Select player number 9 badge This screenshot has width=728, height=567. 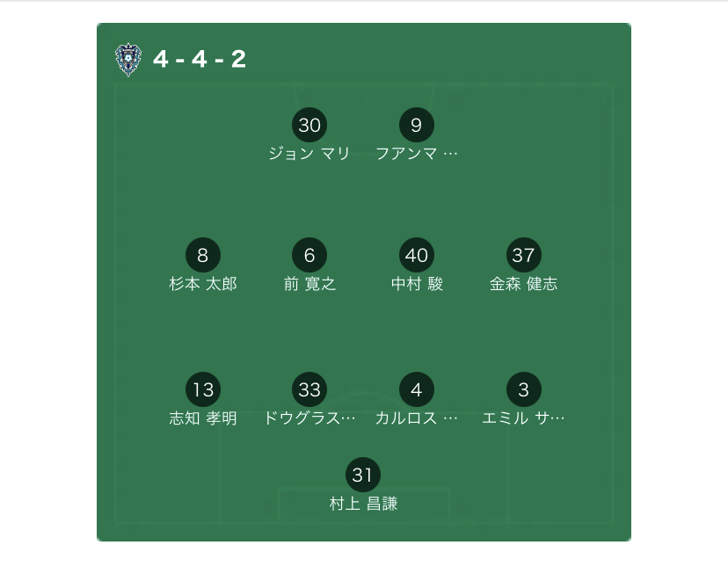(x=416, y=125)
